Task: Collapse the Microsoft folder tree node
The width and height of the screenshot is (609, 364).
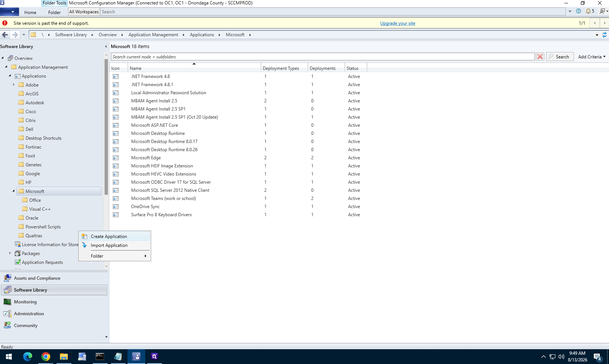Action: [x=14, y=191]
